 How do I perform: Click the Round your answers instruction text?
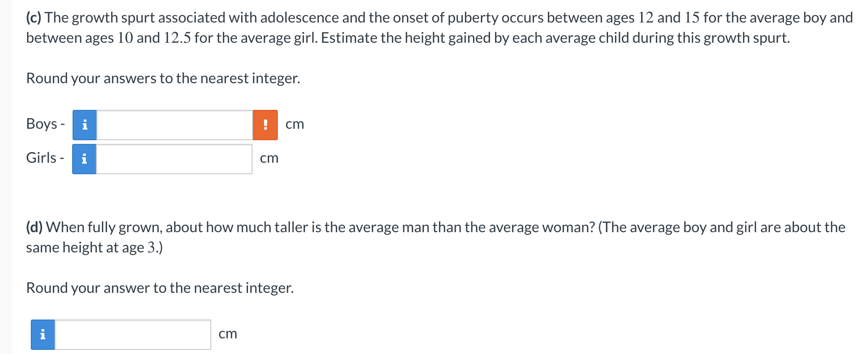pyautogui.click(x=163, y=78)
